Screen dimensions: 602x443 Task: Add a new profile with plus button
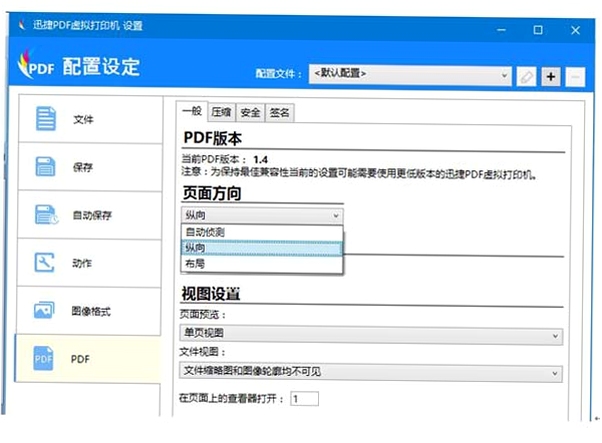tap(551, 77)
